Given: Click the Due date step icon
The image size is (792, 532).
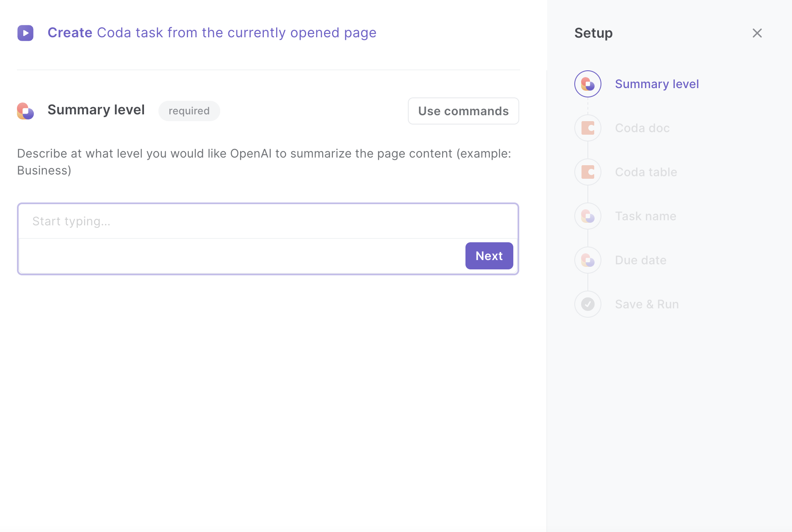Looking at the screenshot, I should tap(588, 260).
